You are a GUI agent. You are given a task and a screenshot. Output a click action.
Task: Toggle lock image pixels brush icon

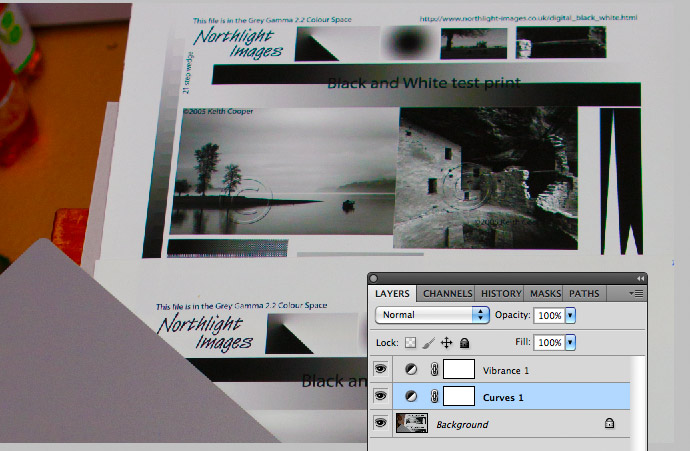point(428,343)
